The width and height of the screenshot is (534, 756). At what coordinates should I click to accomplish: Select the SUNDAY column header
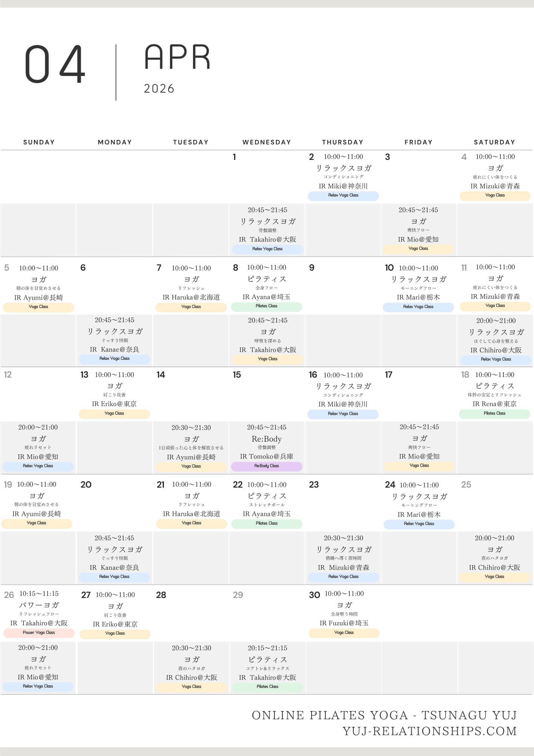pyautogui.click(x=39, y=142)
